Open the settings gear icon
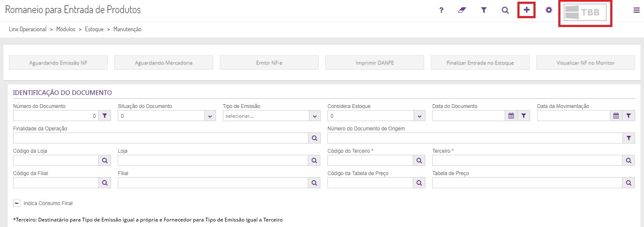 [549, 10]
